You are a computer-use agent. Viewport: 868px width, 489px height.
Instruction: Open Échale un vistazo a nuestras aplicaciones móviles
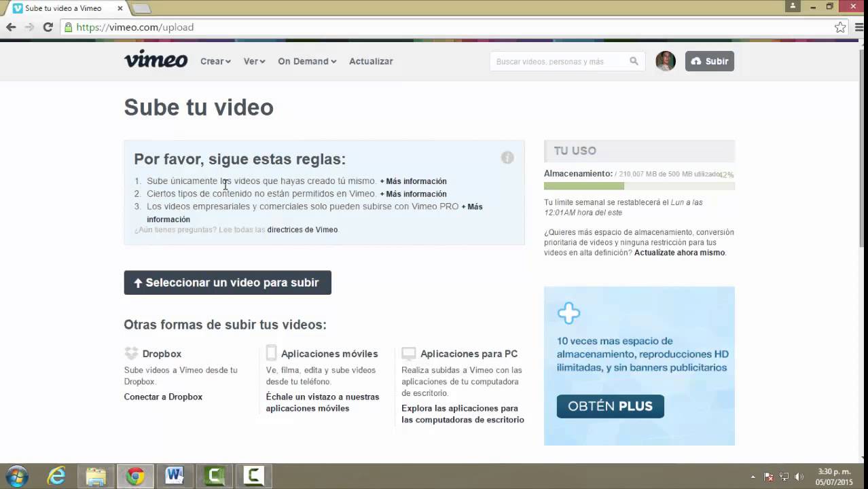[x=323, y=402]
